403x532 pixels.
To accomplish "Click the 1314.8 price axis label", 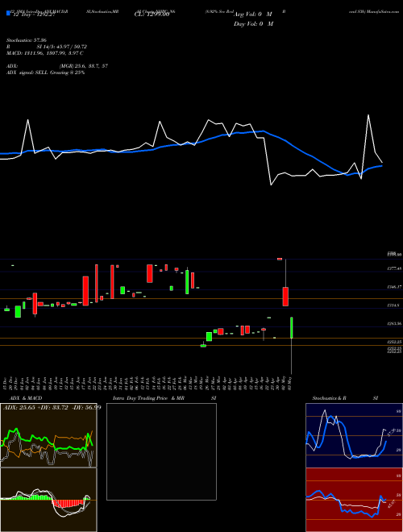I will pyautogui.click(x=394, y=305).
